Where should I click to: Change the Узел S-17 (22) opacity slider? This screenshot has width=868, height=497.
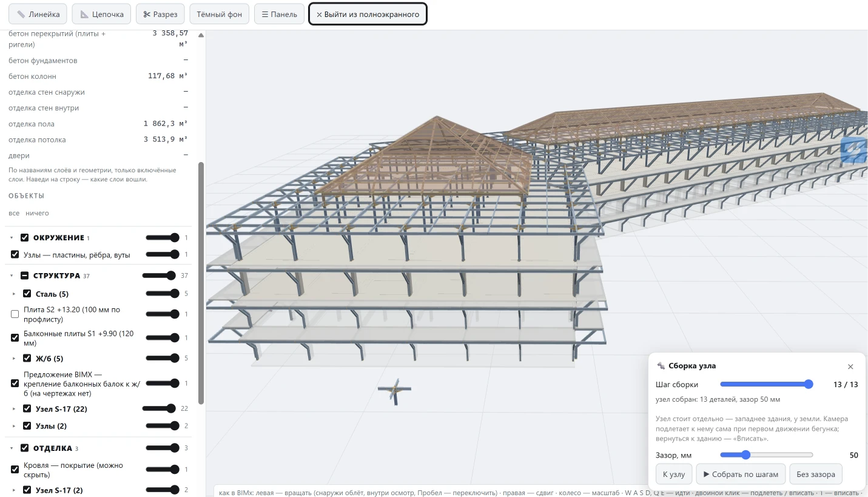(x=159, y=409)
